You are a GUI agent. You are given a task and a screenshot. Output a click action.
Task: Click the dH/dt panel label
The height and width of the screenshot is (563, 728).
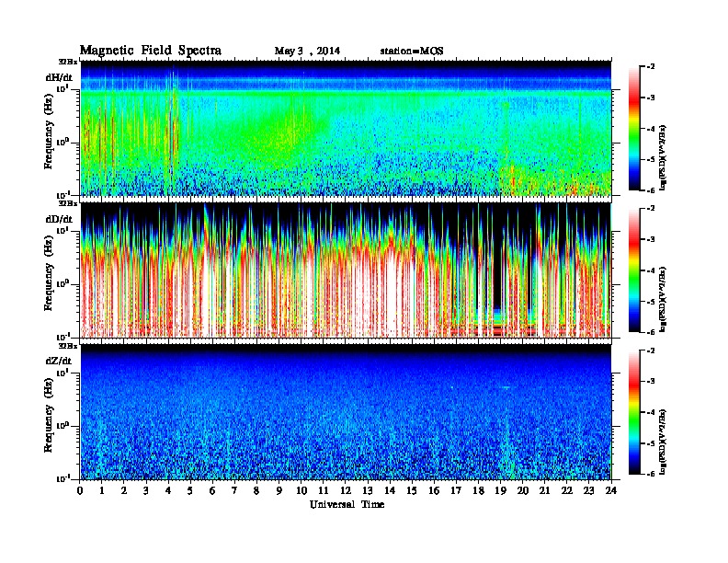(x=59, y=77)
